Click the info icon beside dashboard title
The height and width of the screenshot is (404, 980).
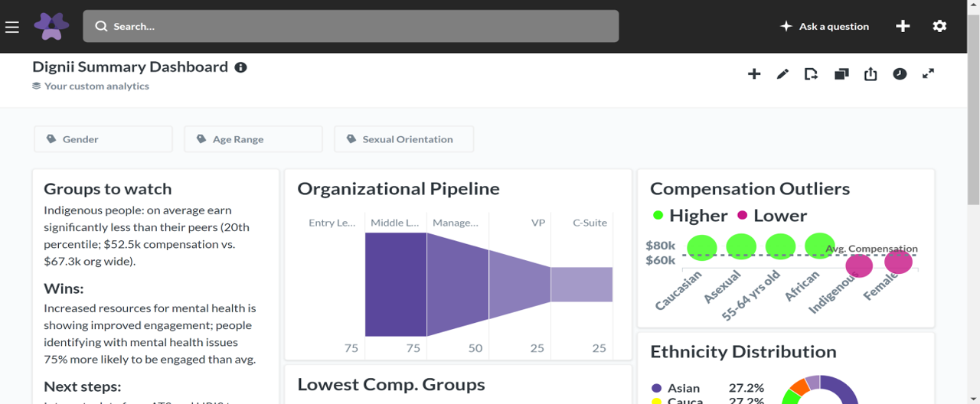pos(240,67)
